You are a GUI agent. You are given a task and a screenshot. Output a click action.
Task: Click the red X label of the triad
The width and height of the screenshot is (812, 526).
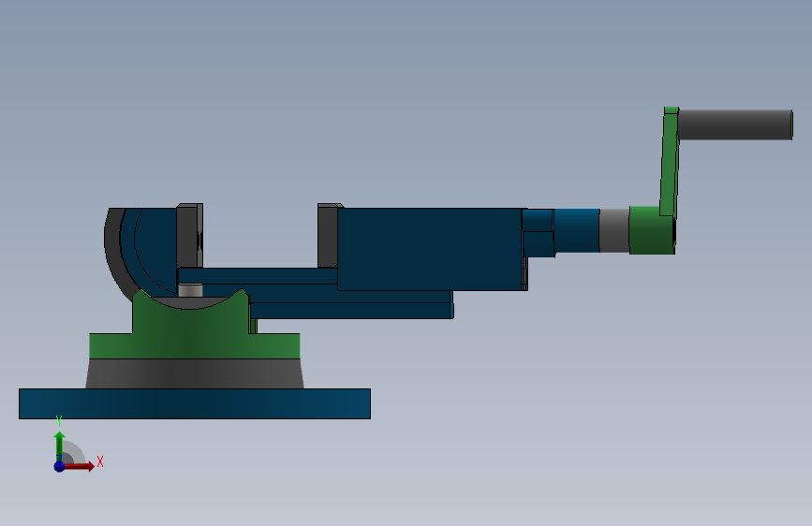pos(100,461)
